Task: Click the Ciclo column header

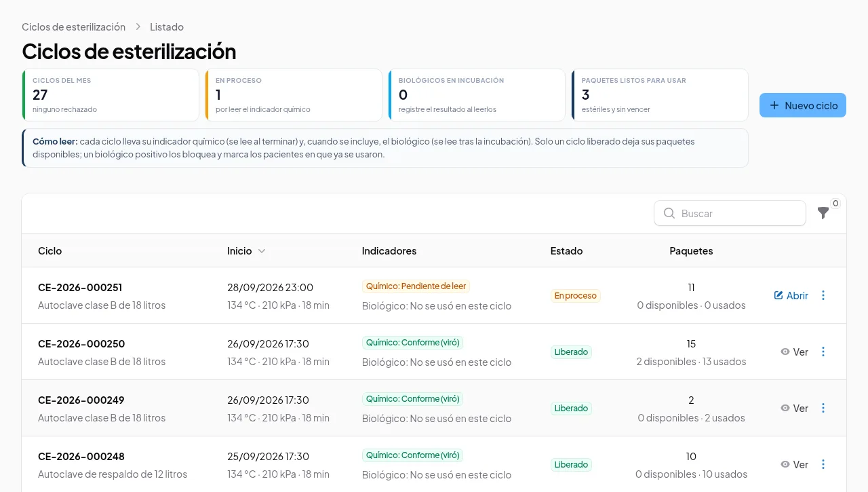Action: pos(50,251)
